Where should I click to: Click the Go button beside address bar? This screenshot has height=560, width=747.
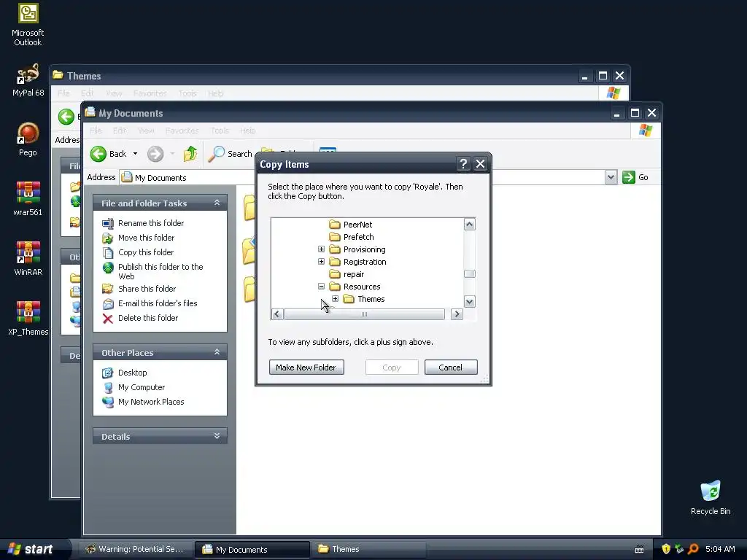(x=635, y=177)
